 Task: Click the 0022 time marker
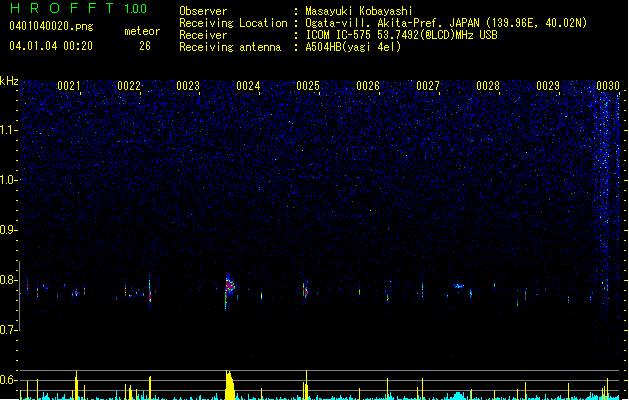click(129, 86)
